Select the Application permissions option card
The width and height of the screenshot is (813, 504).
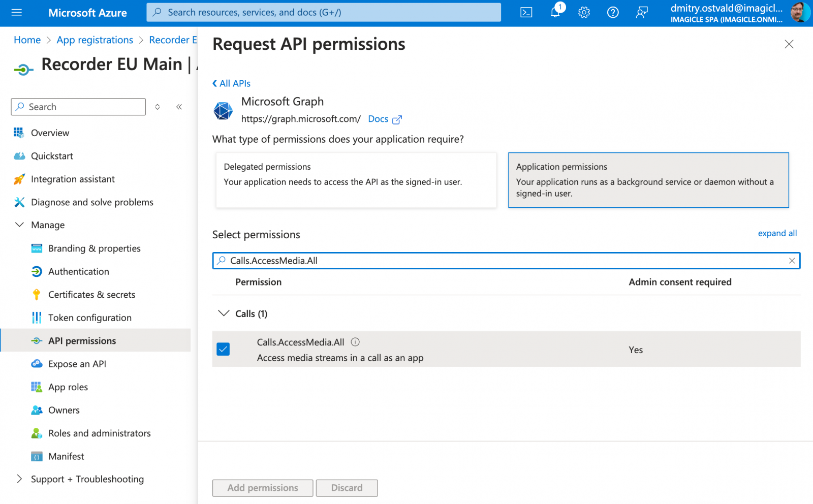(648, 180)
